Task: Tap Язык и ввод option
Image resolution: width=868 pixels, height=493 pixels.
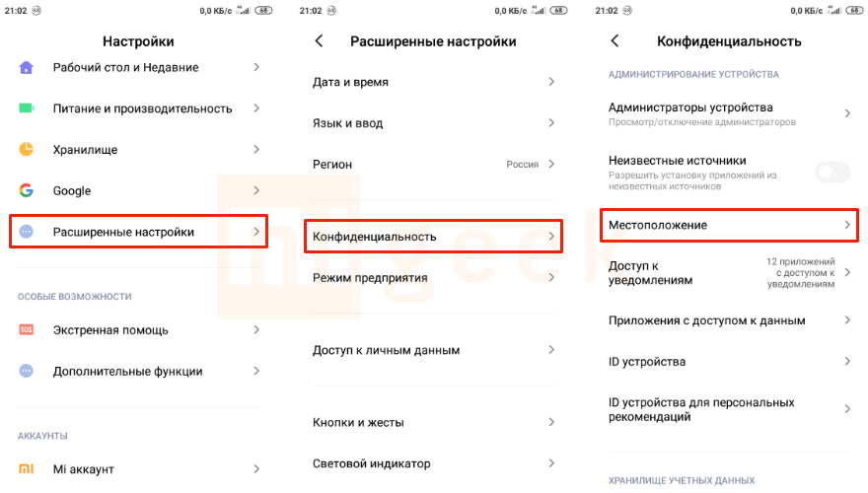Action: pyautogui.click(x=432, y=123)
